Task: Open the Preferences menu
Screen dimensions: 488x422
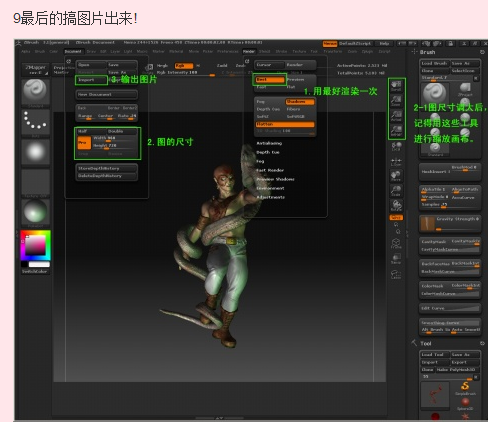Action: coord(228,51)
